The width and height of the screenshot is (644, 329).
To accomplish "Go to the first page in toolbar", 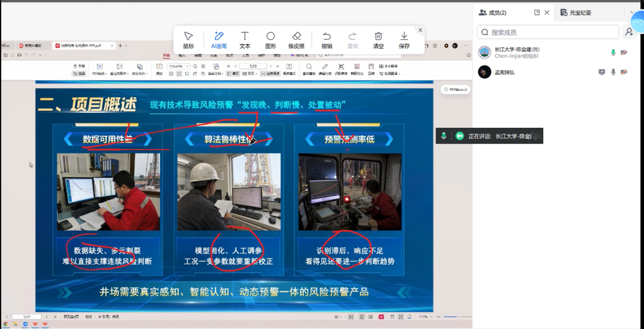I will coord(229,66).
